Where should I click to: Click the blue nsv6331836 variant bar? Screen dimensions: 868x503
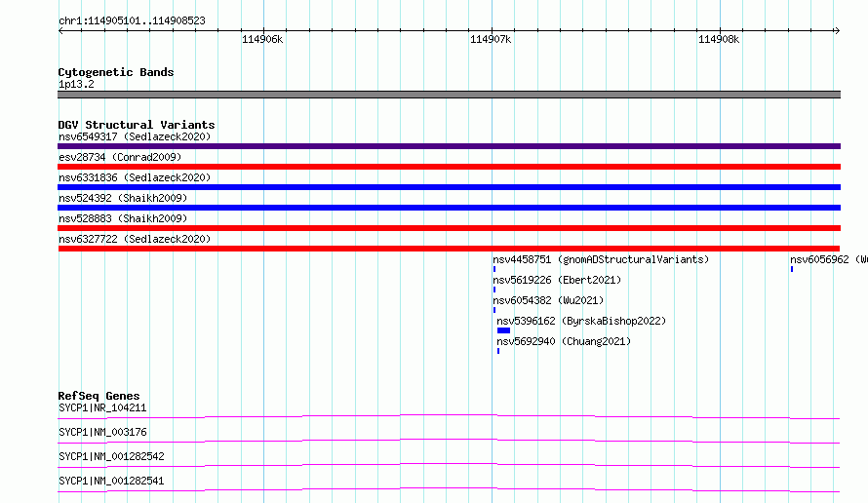pyautogui.click(x=449, y=187)
